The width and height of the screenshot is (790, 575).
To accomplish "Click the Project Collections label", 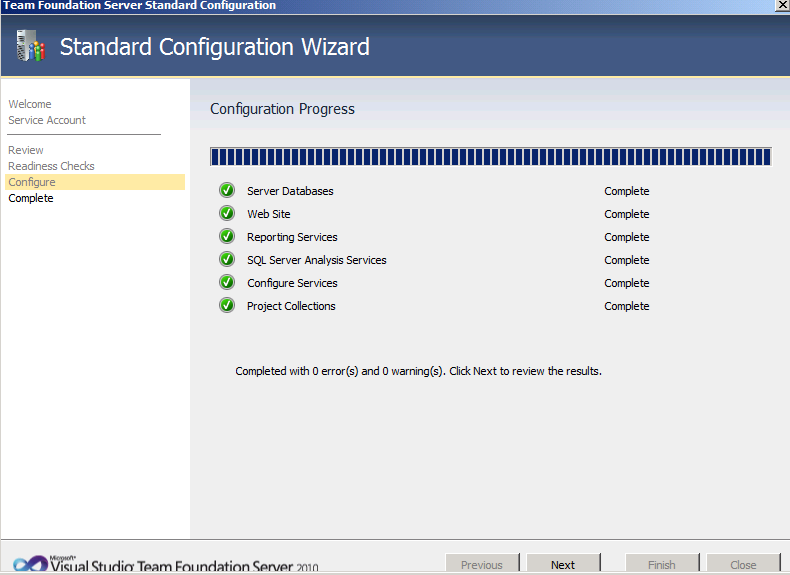I will 291,306.
